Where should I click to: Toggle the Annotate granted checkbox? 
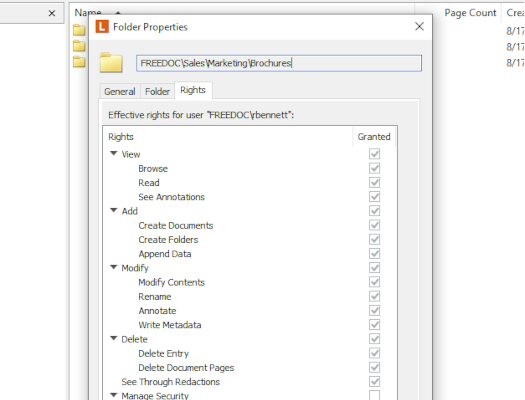click(x=375, y=310)
